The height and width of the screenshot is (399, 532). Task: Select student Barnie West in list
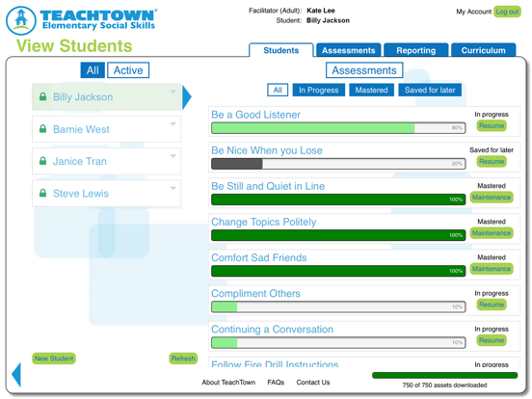pyautogui.click(x=107, y=129)
